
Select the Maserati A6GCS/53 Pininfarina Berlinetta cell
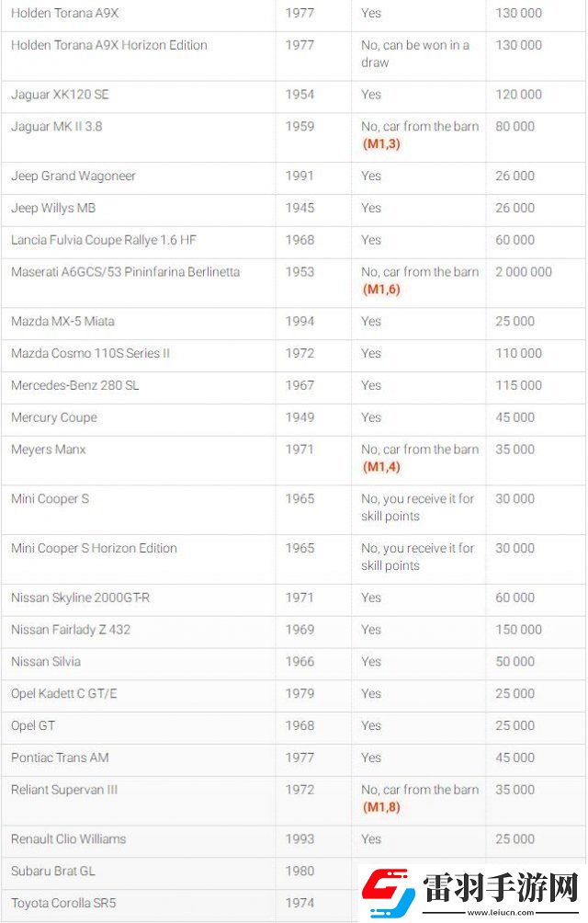click(x=125, y=272)
